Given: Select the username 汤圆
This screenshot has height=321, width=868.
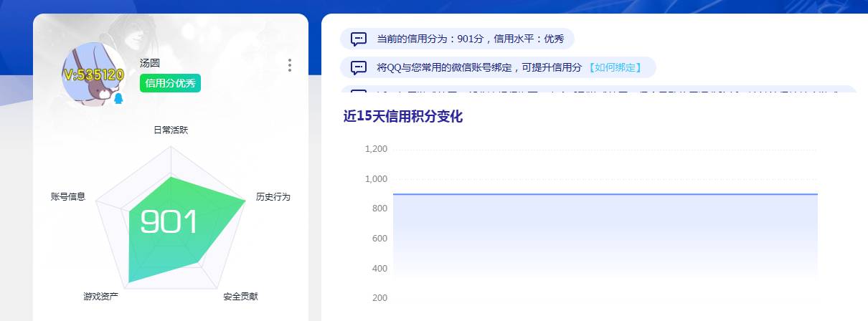Looking at the screenshot, I should point(150,63).
